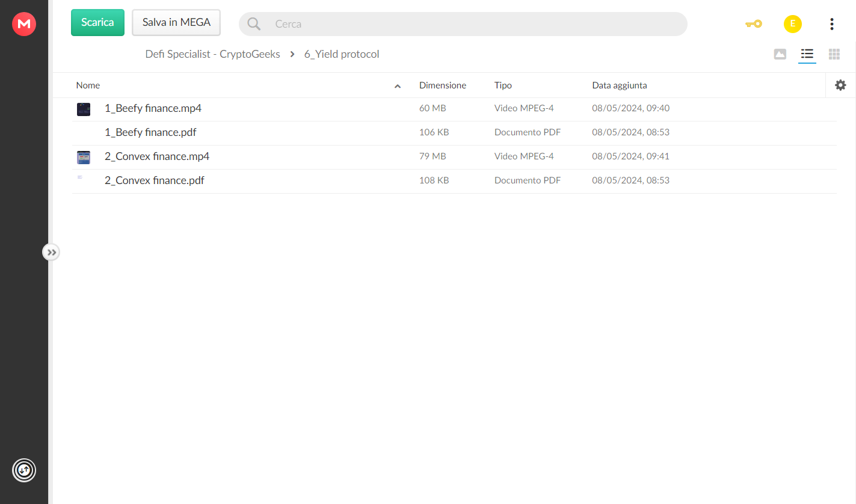Viewport: 856px width, 504px height.
Task: Click the Salva in MEGA button
Action: 176,22
